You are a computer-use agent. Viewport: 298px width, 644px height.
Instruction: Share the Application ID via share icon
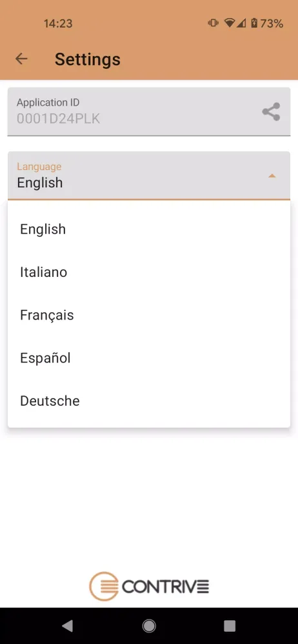click(x=272, y=111)
